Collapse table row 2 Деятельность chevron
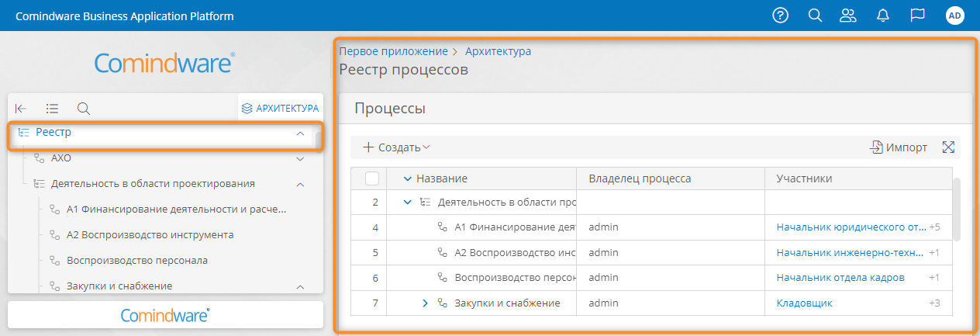The width and height of the screenshot is (980, 336). point(408,203)
